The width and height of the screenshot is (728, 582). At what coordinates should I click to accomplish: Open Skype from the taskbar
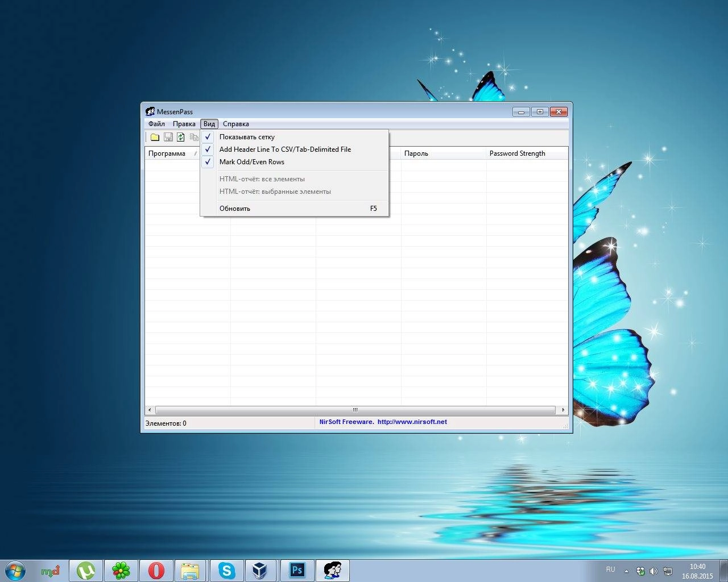(x=227, y=570)
